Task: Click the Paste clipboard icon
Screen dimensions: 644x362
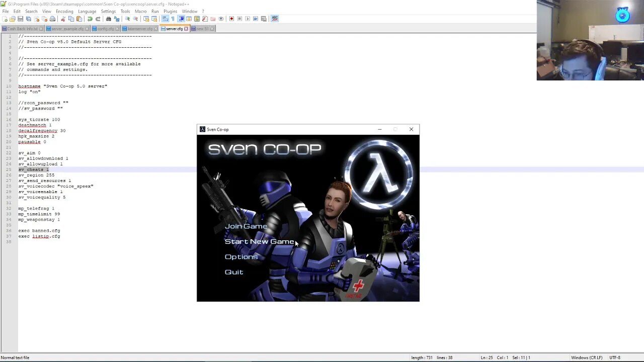Action: (x=79, y=19)
